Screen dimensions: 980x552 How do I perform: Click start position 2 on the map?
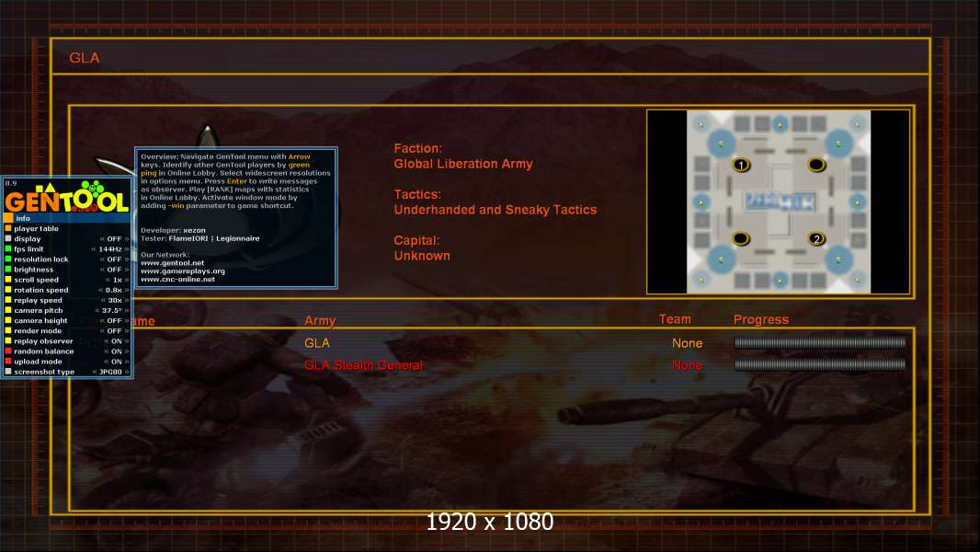(x=816, y=239)
